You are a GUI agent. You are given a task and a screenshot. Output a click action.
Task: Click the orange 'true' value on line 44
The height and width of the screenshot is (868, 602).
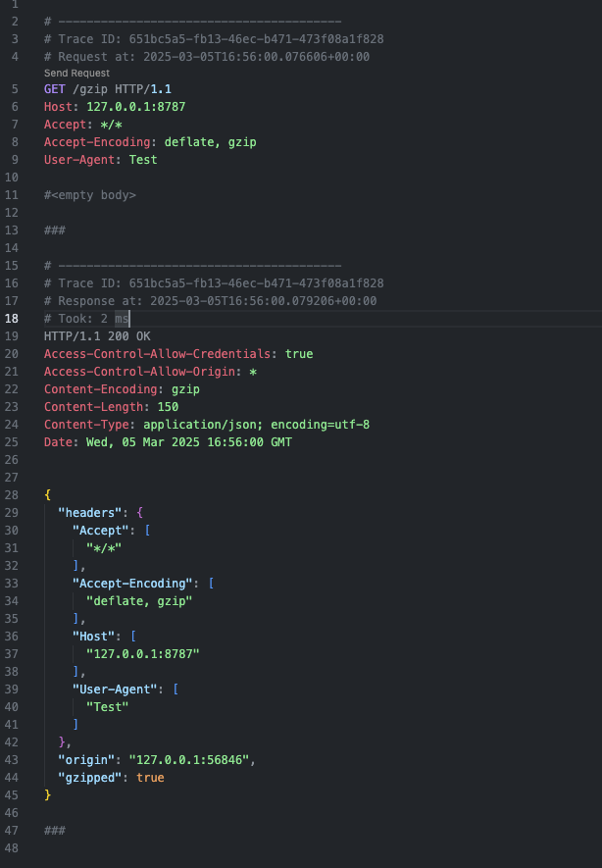click(x=151, y=779)
